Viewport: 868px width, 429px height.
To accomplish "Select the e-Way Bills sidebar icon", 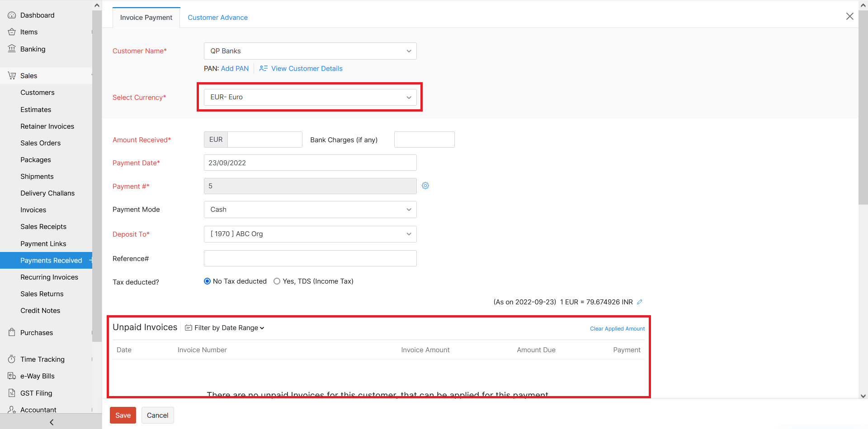I will click(x=11, y=376).
